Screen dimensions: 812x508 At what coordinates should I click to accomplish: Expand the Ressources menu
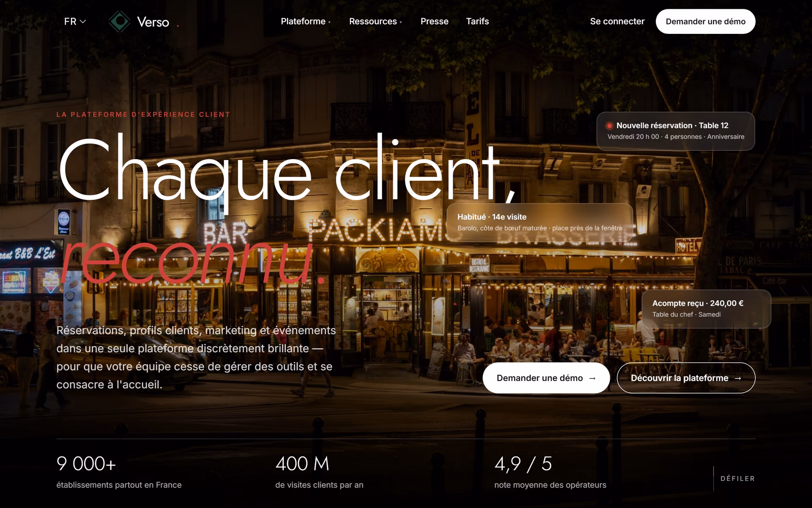[x=376, y=21]
